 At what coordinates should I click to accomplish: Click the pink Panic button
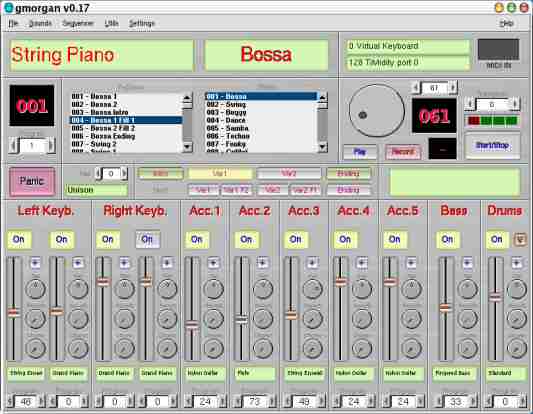[32, 181]
